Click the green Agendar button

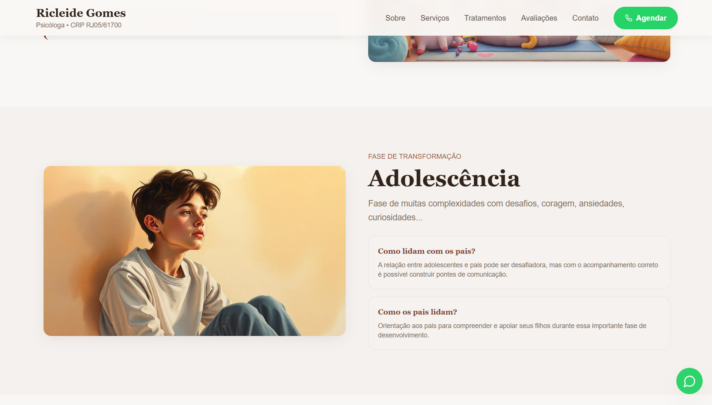coord(646,18)
